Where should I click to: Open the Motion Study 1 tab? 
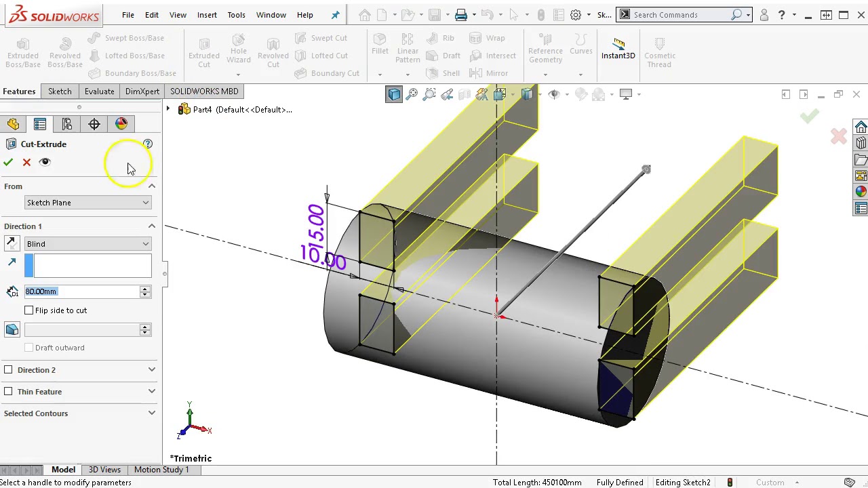[161, 470]
